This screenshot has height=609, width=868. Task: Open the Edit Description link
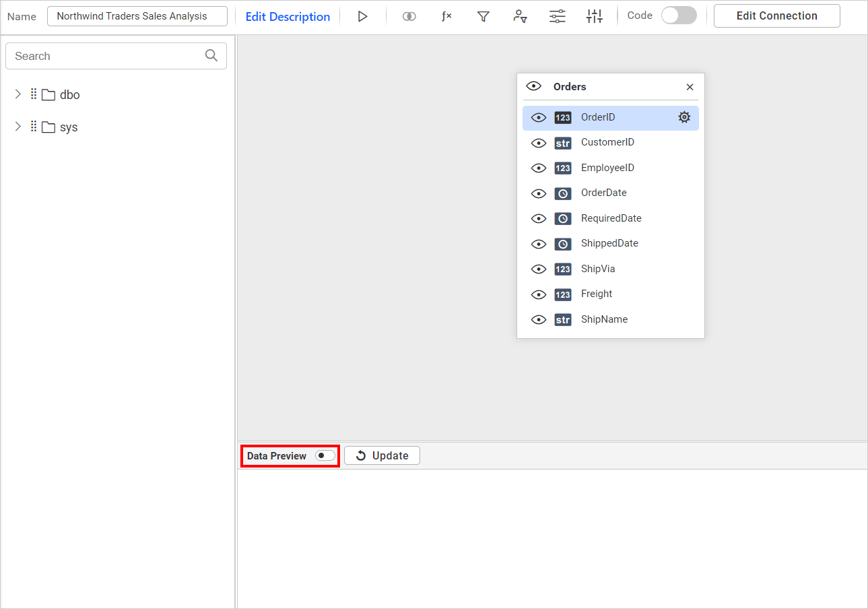click(x=288, y=17)
